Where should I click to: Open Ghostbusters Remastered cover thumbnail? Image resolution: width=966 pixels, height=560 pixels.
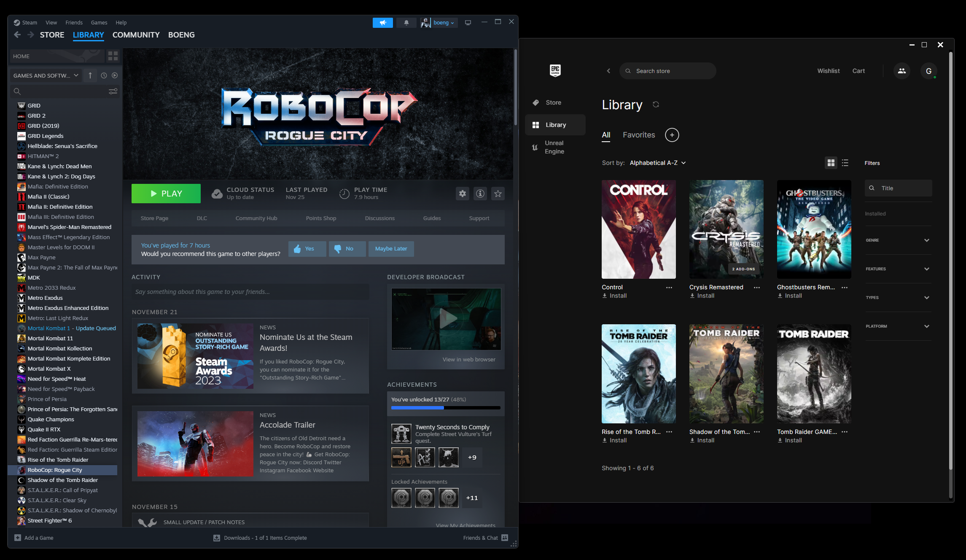click(x=814, y=229)
